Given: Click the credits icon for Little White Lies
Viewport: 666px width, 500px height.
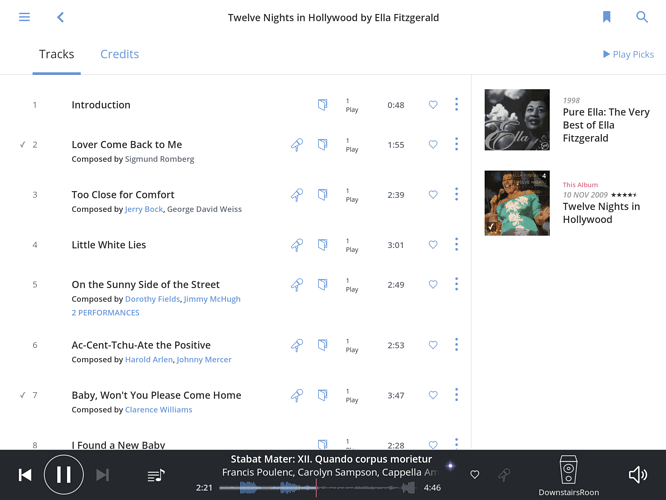Looking at the screenshot, I should click(323, 245).
